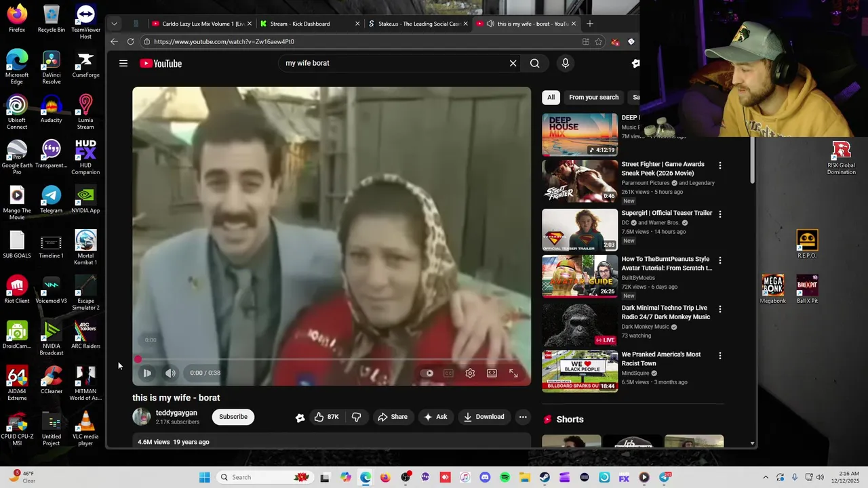868x488 pixels.
Task: Open the Dark Minimal Techno Trip Live thumbnail
Action: (580, 325)
